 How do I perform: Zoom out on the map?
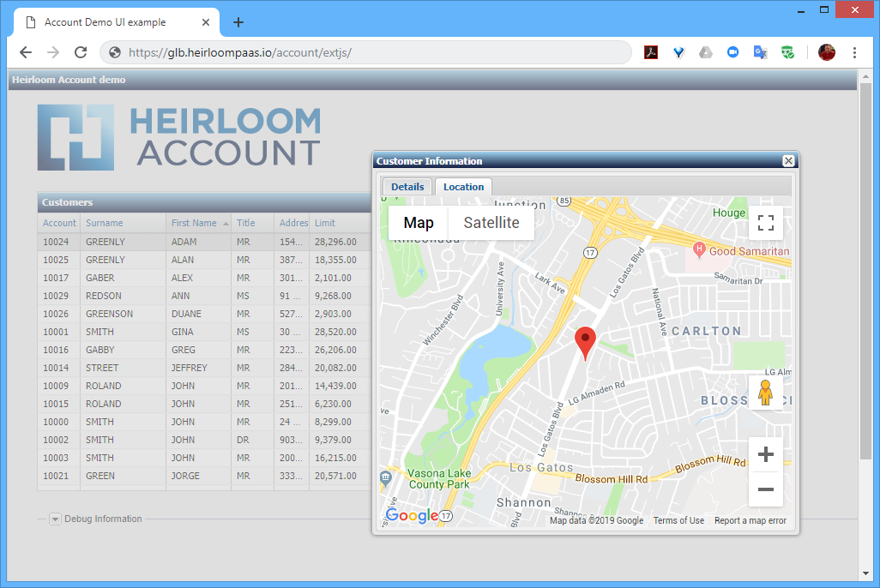[x=766, y=489]
